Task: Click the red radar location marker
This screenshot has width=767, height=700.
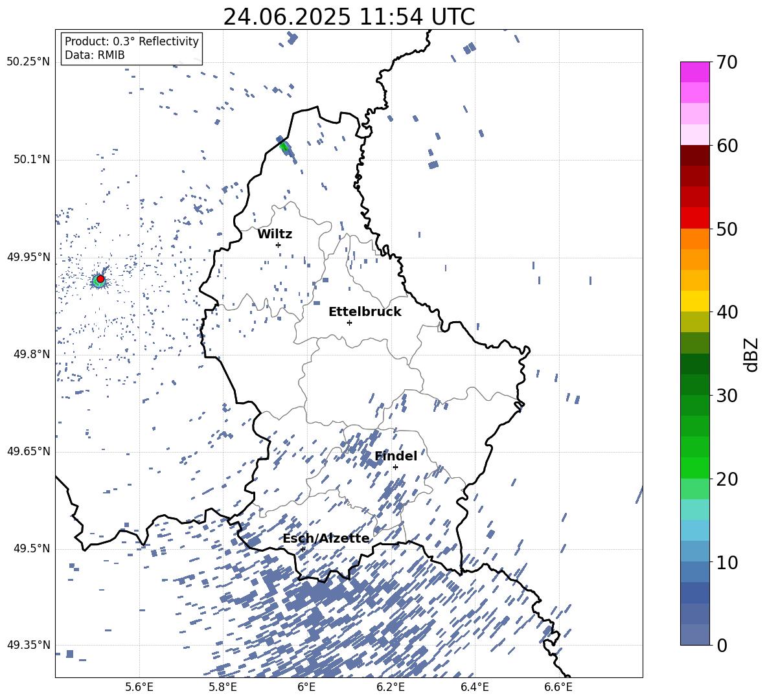Action: coord(100,279)
